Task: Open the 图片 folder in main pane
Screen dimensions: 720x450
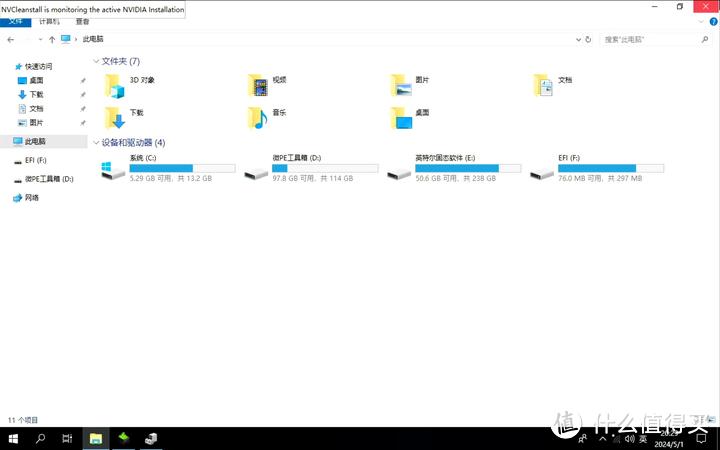Action: click(x=402, y=86)
